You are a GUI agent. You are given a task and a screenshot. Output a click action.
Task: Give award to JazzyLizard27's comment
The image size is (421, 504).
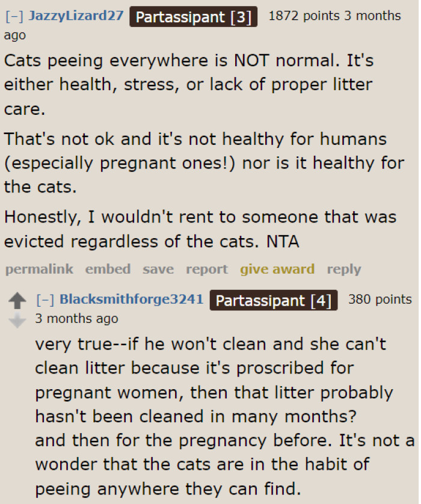277,269
